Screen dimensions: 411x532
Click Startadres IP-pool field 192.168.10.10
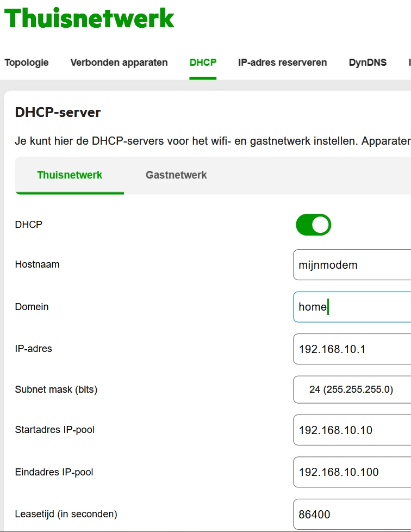point(352,430)
